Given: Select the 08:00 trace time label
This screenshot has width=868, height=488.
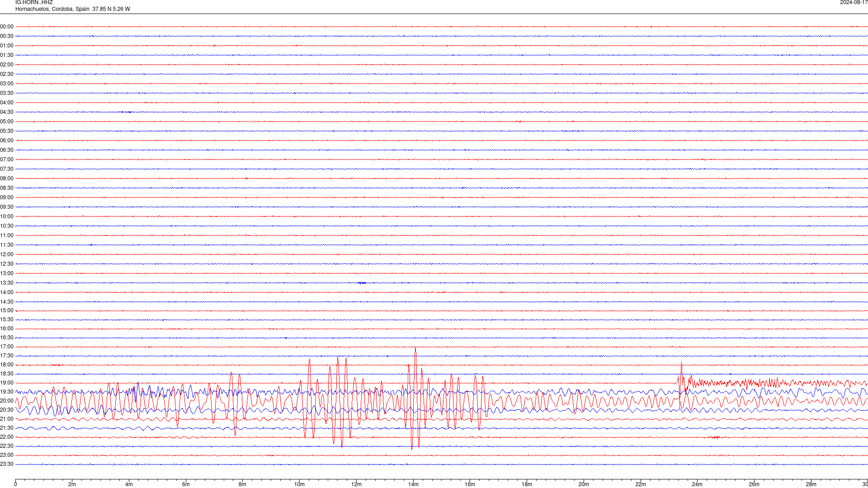Looking at the screenshot, I should click(x=7, y=178).
